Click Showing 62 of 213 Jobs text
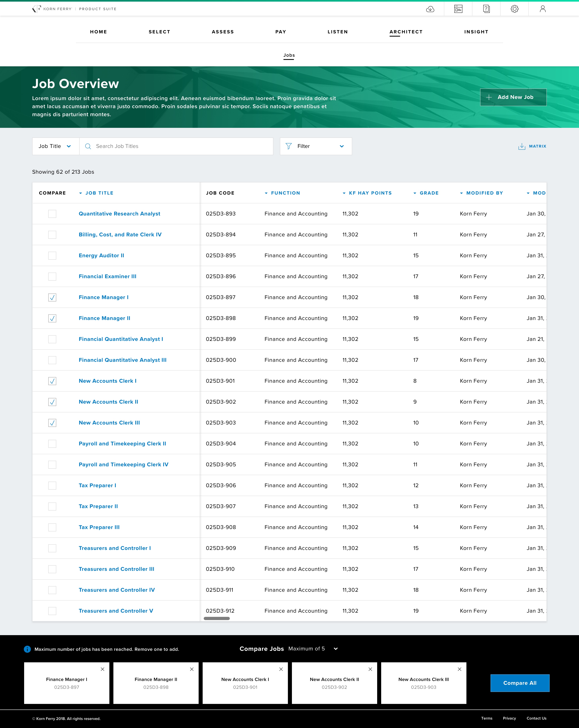Image resolution: width=579 pixels, height=728 pixels. pyautogui.click(x=63, y=172)
